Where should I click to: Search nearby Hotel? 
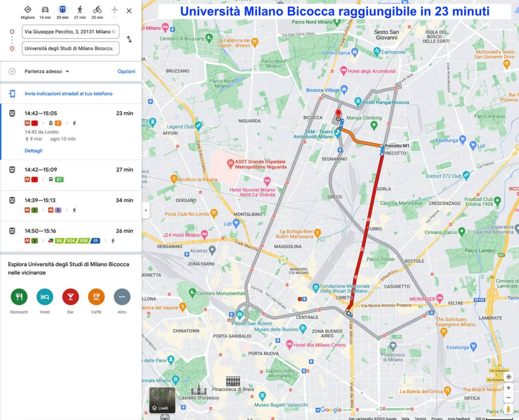point(45,297)
